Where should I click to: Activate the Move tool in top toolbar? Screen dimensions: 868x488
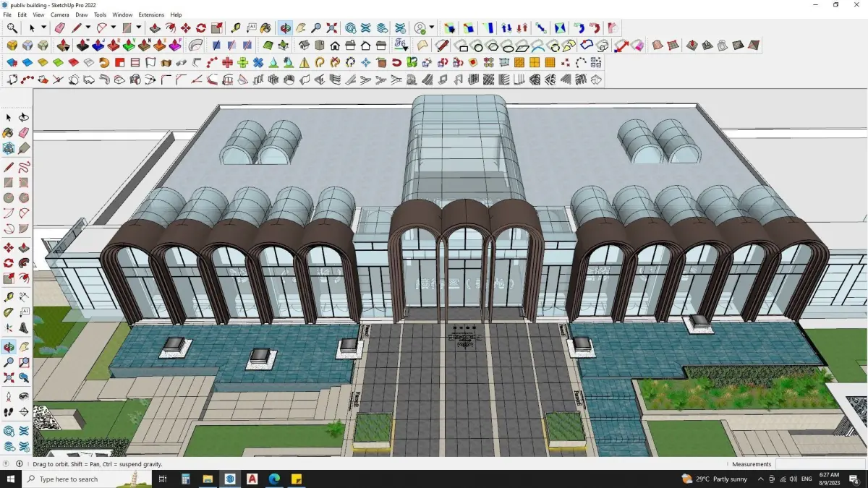coord(186,28)
